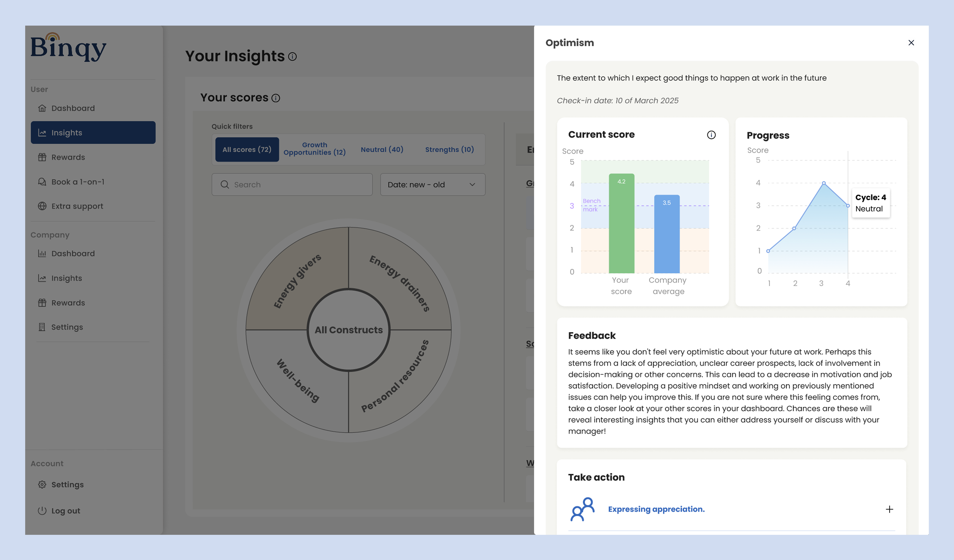Viewport: 954px width, 560px height.
Task: Collapse the Optimism side panel with the X
Action: 911,43
